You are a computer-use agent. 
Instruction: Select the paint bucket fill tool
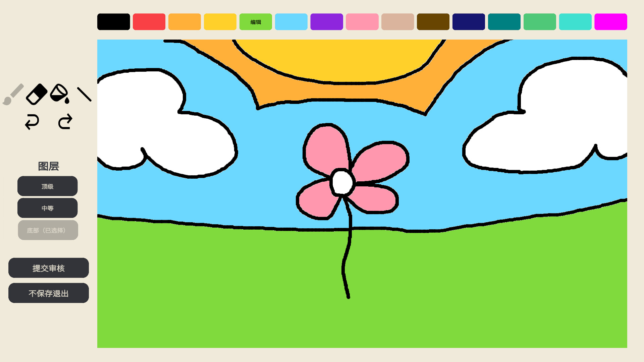pyautogui.click(x=60, y=94)
